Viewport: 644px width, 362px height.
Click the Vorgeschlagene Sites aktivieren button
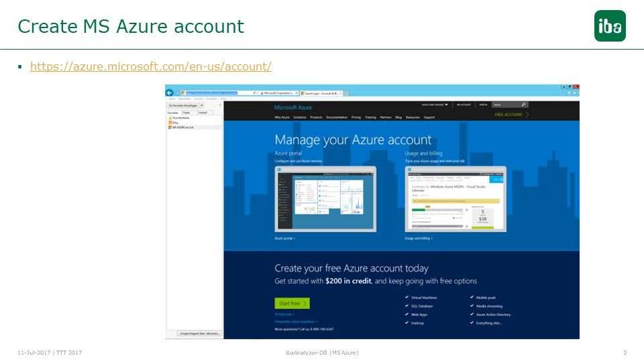[x=200, y=334]
